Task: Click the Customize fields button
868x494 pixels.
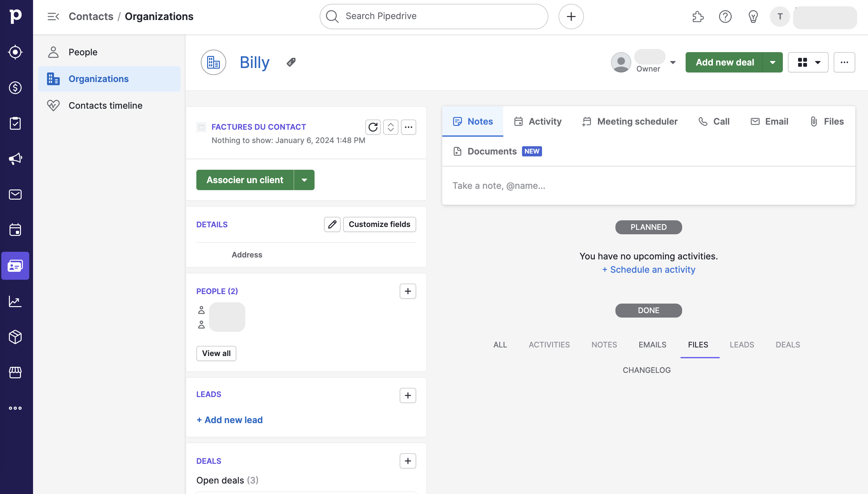Action: pyautogui.click(x=379, y=224)
